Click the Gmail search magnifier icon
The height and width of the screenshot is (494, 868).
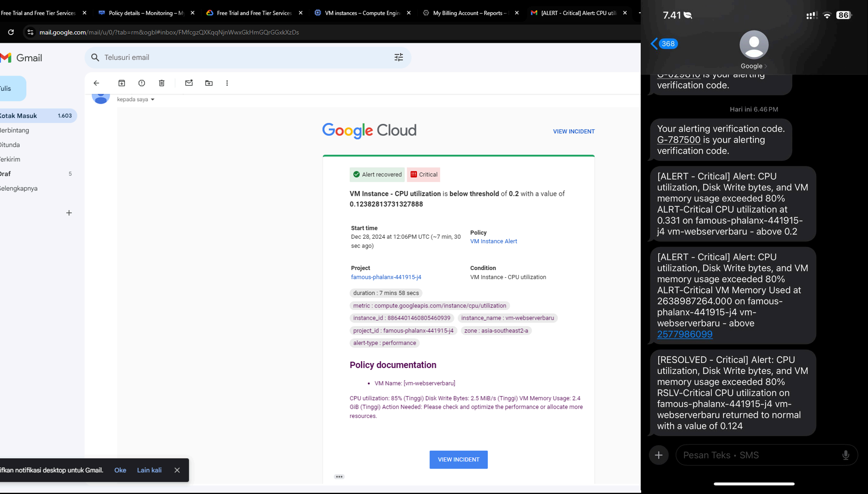[x=95, y=57]
